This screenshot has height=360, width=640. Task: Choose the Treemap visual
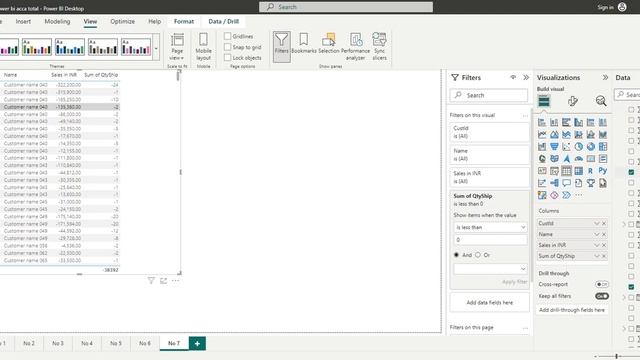pyautogui.click(x=603, y=147)
